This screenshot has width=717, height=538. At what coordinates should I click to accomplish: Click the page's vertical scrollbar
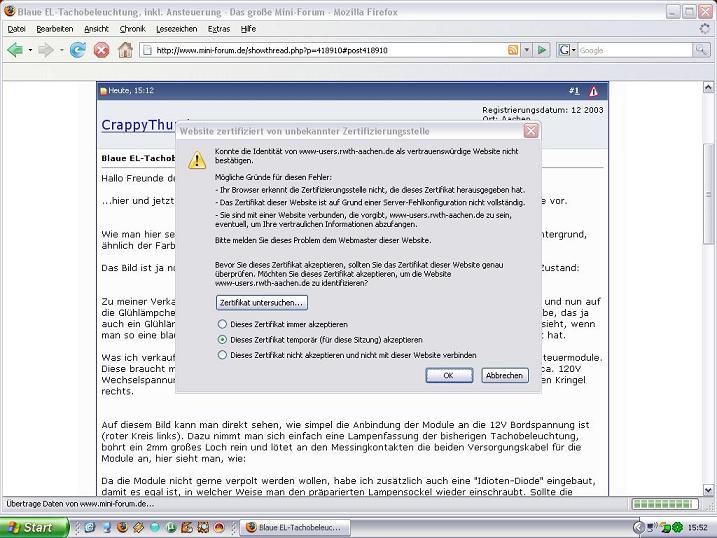pyautogui.click(x=709, y=300)
